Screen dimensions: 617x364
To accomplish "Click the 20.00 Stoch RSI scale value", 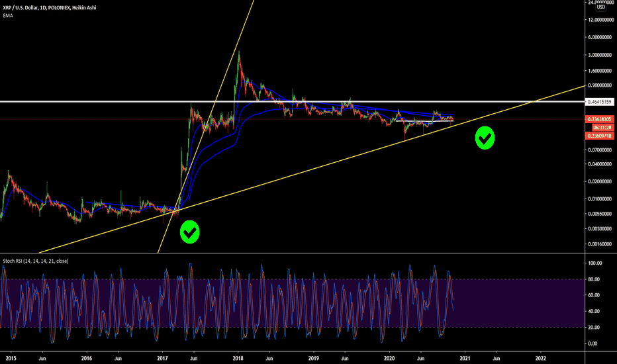I will pyautogui.click(x=593, y=328).
